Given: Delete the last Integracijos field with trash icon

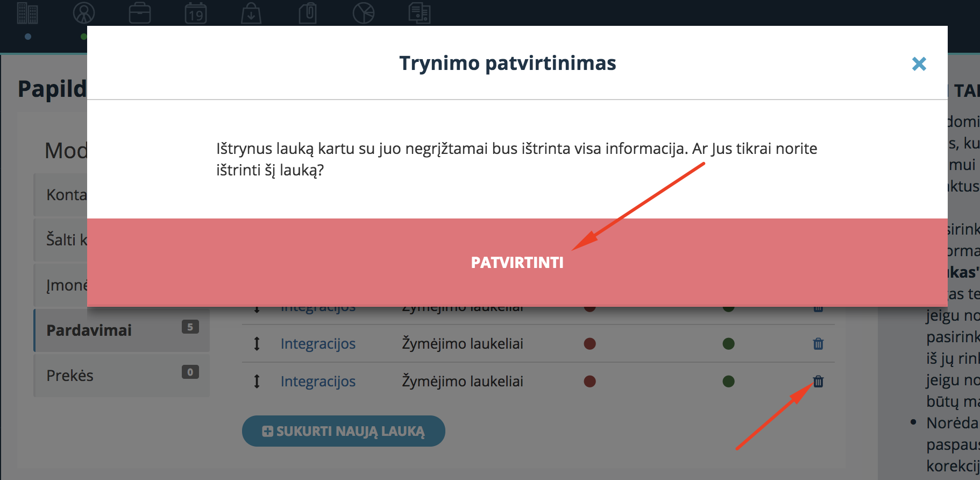Looking at the screenshot, I should pyautogui.click(x=818, y=382).
